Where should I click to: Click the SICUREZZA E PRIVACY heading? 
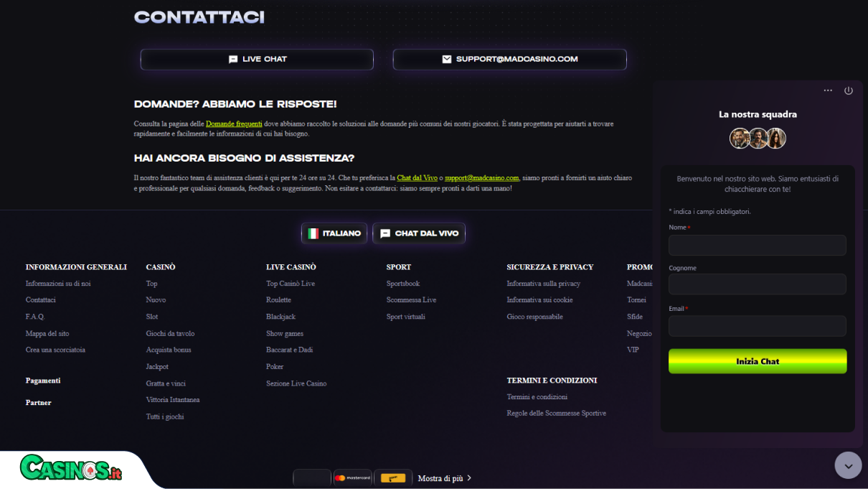click(550, 267)
